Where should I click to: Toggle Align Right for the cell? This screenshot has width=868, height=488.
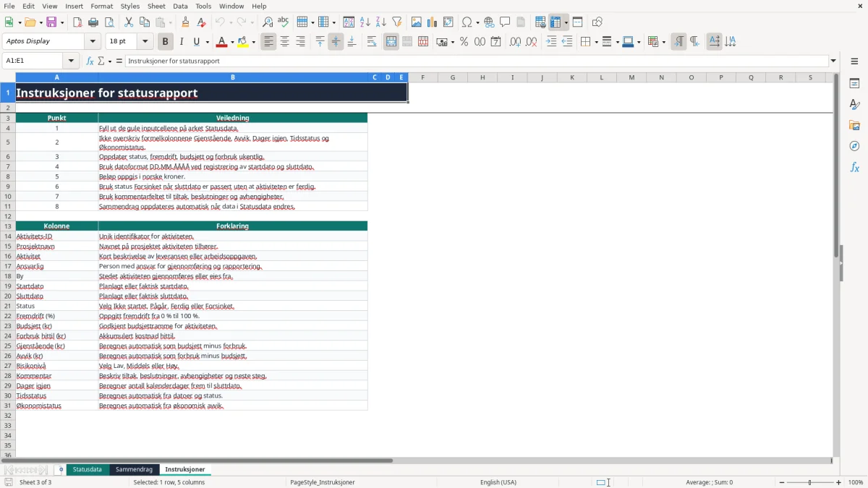tap(300, 42)
